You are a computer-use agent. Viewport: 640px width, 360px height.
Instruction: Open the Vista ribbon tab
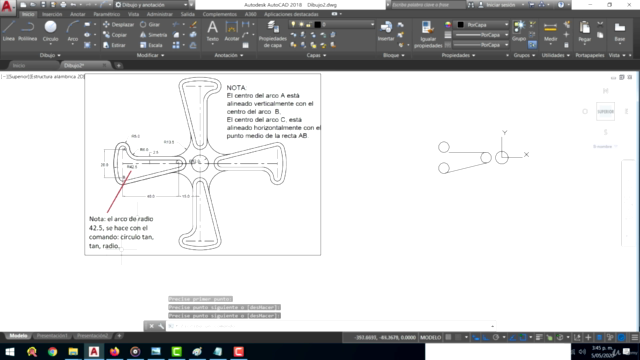[x=133, y=14]
